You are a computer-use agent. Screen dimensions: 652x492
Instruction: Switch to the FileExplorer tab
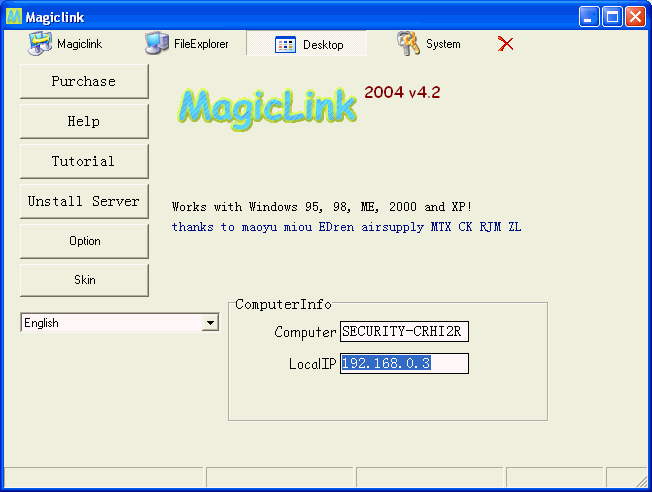[198, 44]
